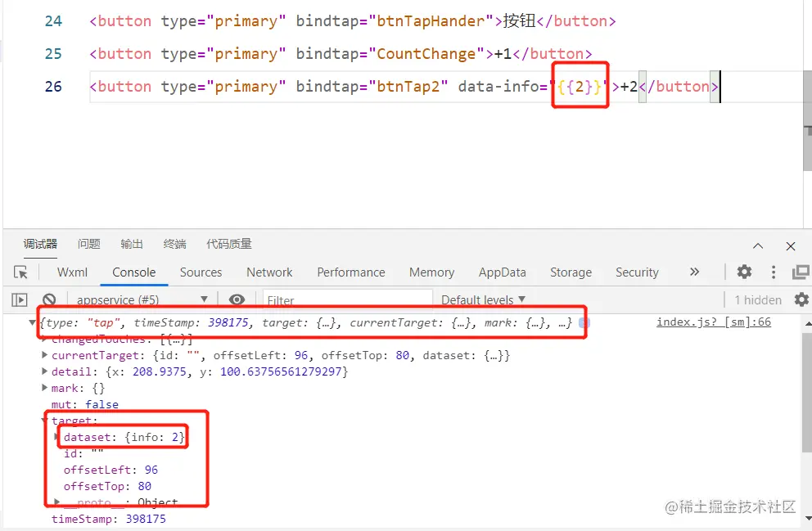Expand the mark property
This screenshot has height=531, width=812.
point(44,388)
